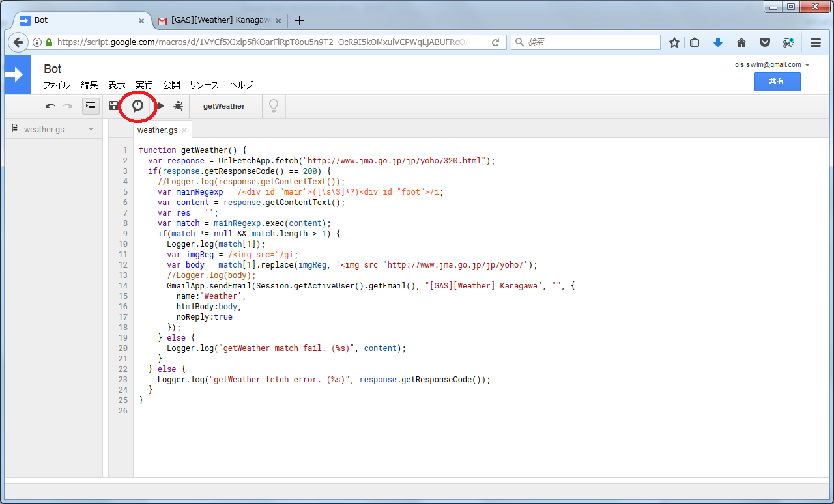Open getWeather function selector dropdown
Image resolution: width=834 pixels, height=504 pixels.
click(224, 106)
